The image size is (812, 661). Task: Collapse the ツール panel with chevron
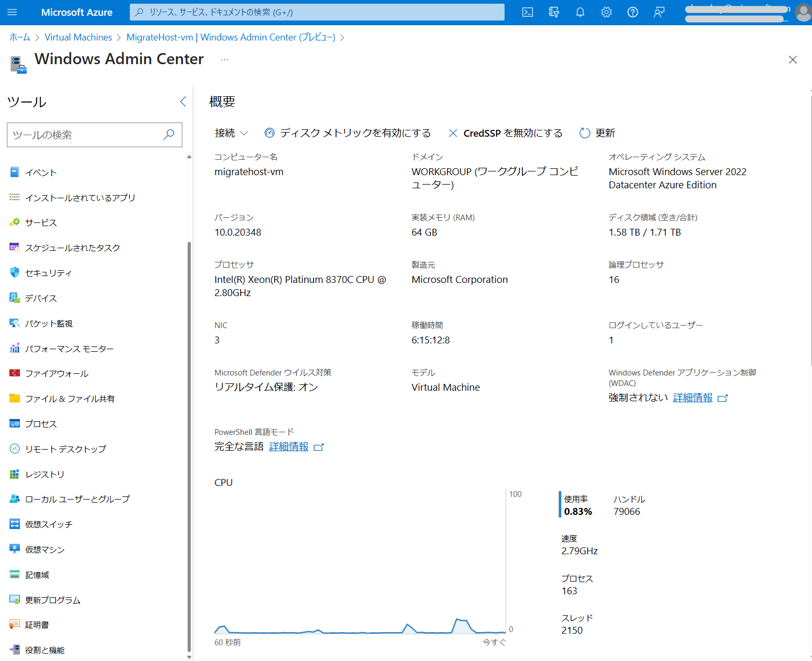pyautogui.click(x=183, y=101)
